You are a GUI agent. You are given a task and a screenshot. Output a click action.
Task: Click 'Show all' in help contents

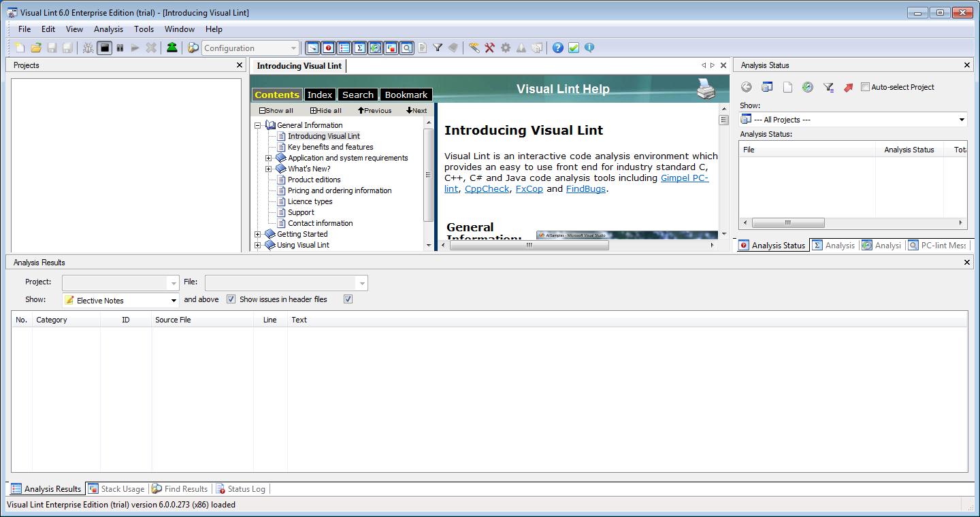coord(276,110)
